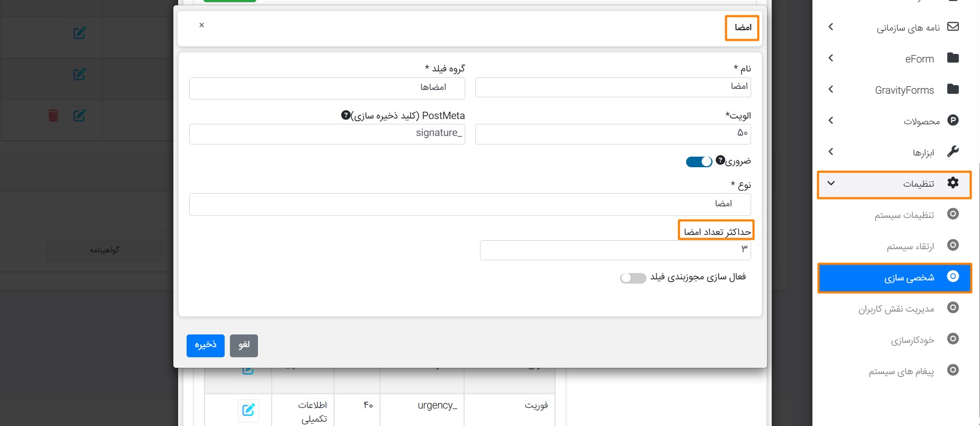Enable فعال سازی مجوزبندی فیلد switch
This screenshot has width=980, height=426.
(633, 278)
